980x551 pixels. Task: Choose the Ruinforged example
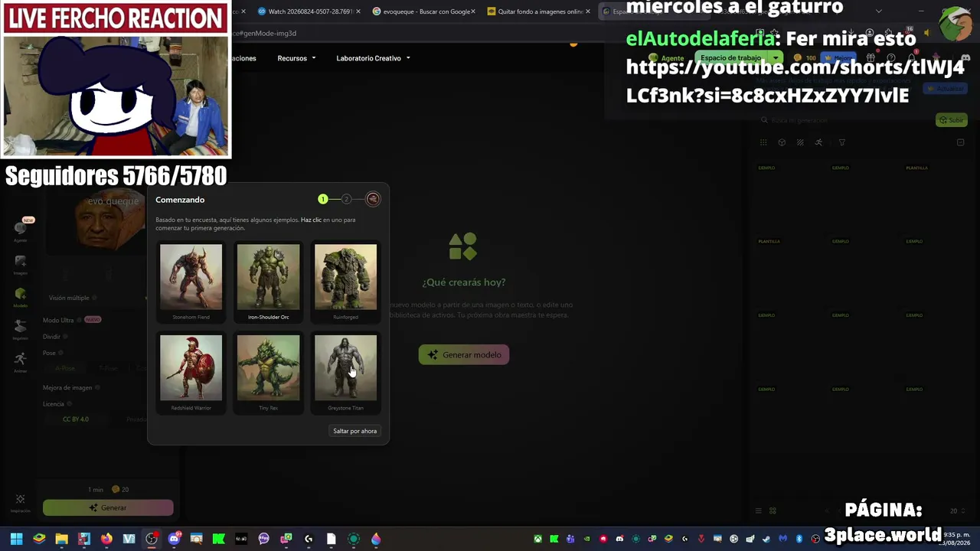(x=345, y=282)
